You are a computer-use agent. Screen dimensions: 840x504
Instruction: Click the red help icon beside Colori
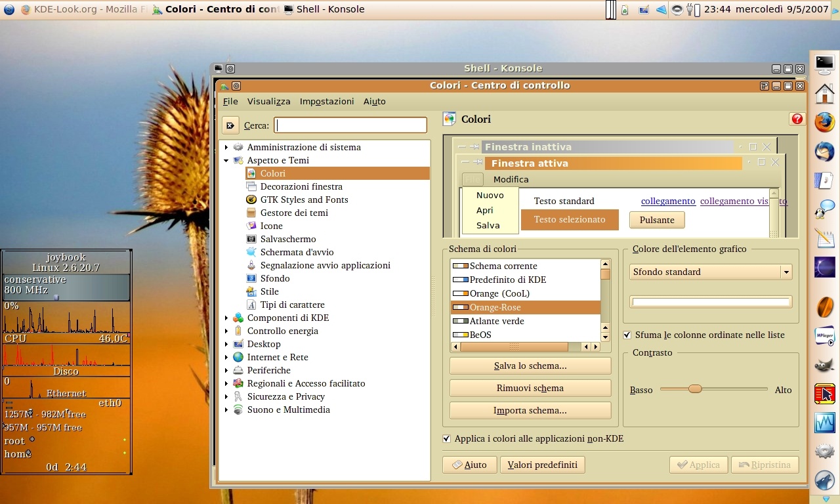[797, 119]
